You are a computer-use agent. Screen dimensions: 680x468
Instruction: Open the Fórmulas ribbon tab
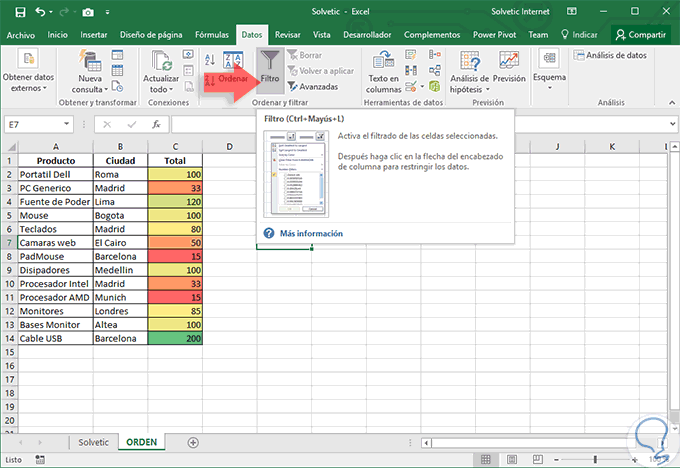(x=210, y=34)
